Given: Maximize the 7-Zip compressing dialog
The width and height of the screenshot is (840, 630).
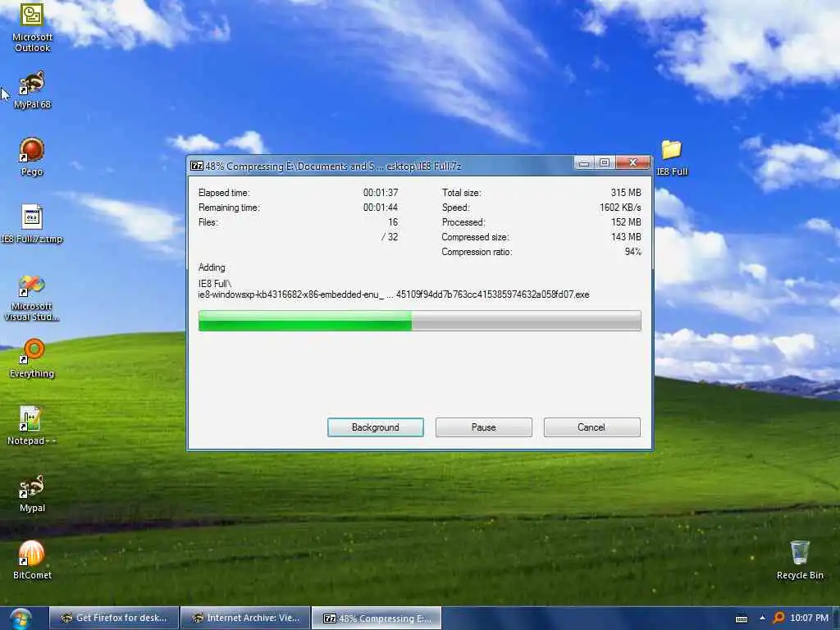Looking at the screenshot, I should click(605, 162).
